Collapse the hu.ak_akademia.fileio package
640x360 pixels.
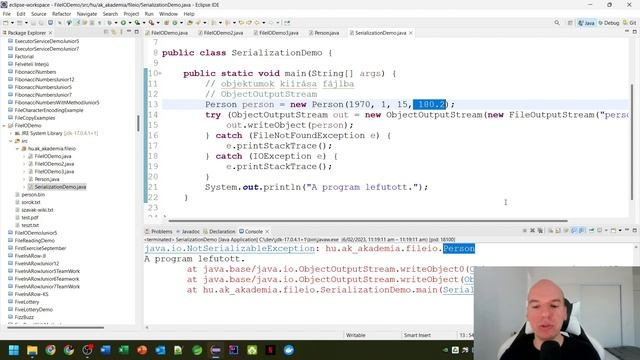pyautogui.click(x=18, y=149)
